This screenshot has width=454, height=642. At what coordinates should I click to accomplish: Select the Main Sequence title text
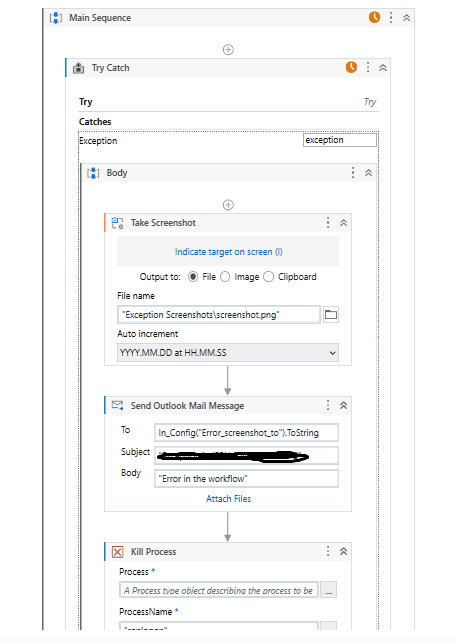[100, 18]
